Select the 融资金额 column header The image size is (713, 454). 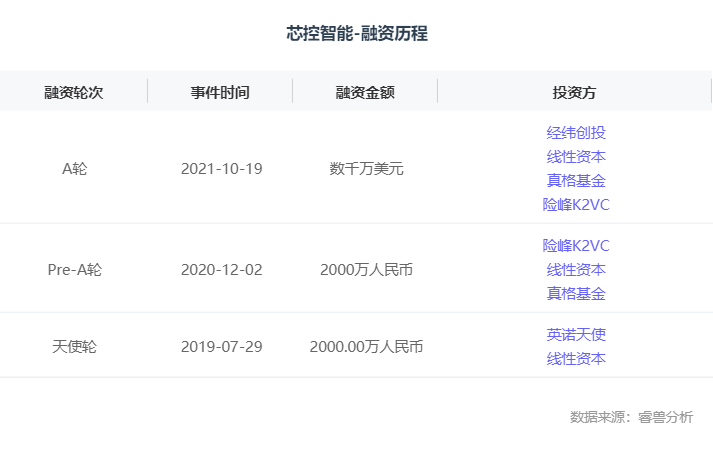point(365,92)
